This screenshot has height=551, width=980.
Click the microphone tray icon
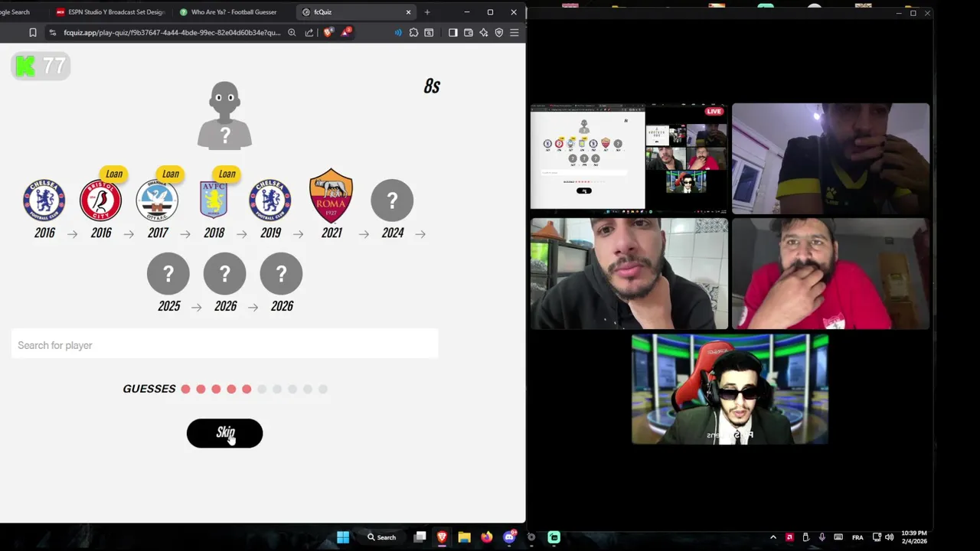(x=822, y=537)
